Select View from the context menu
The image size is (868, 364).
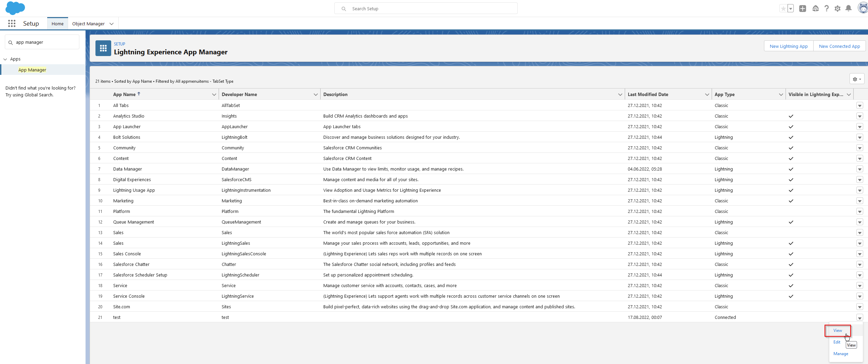838,331
